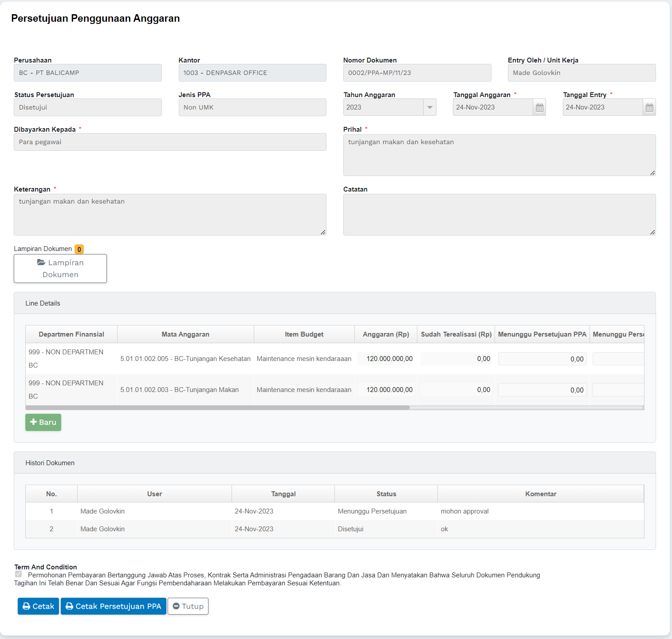This screenshot has height=639, width=672.
Task: Select the Tunjangan Makan budget row
Action: [179, 390]
